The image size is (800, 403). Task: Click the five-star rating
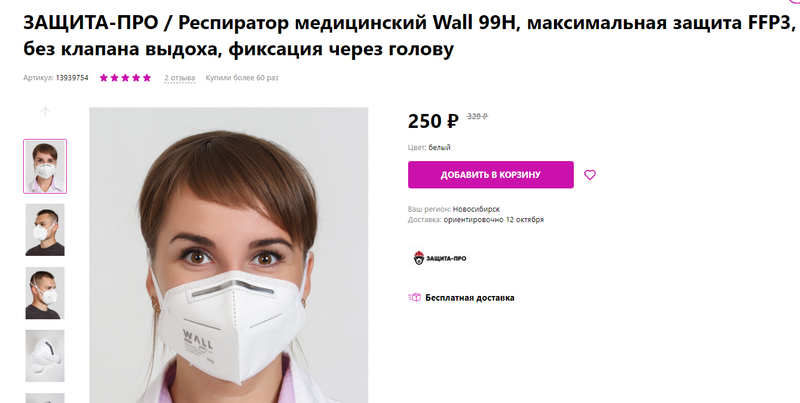pos(126,78)
